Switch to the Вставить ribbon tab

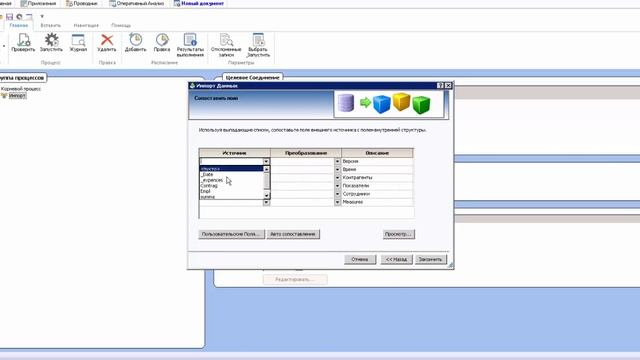(x=51, y=25)
